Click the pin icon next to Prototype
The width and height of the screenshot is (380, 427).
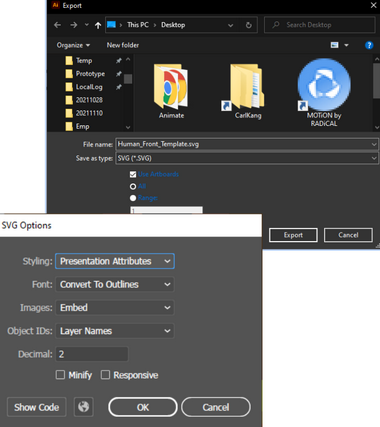coord(118,74)
